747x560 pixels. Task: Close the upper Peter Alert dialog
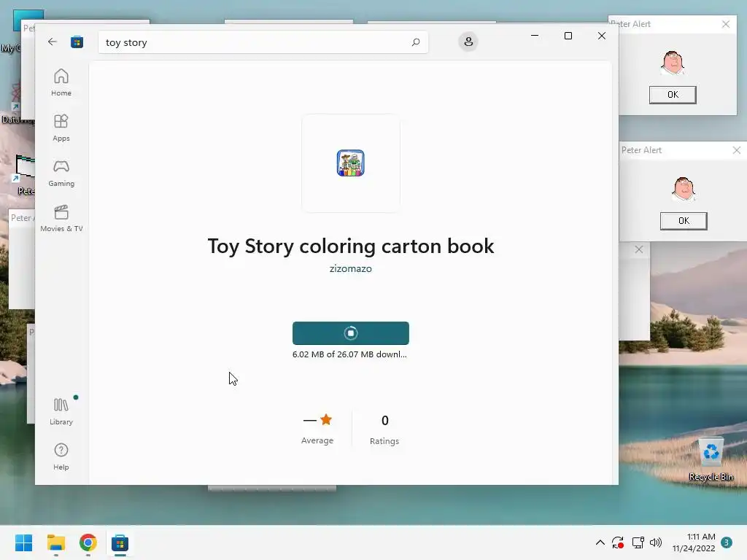point(726,24)
